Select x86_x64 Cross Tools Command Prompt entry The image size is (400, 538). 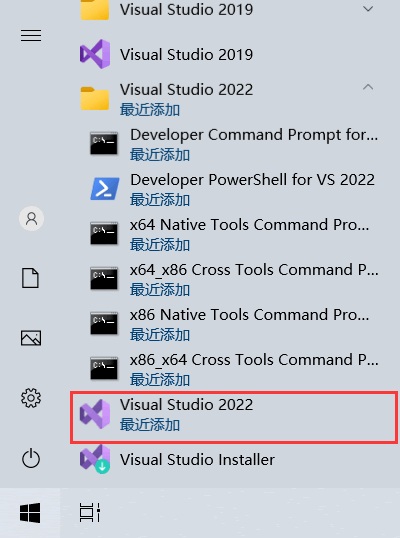235,369
